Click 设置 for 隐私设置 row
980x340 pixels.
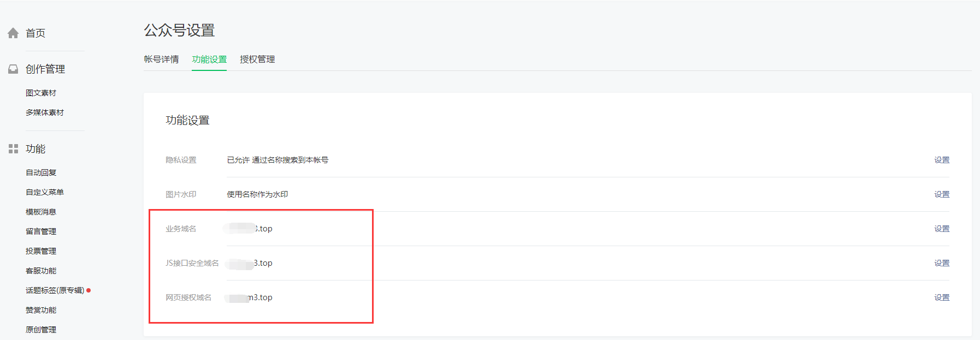(x=942, y=160)
